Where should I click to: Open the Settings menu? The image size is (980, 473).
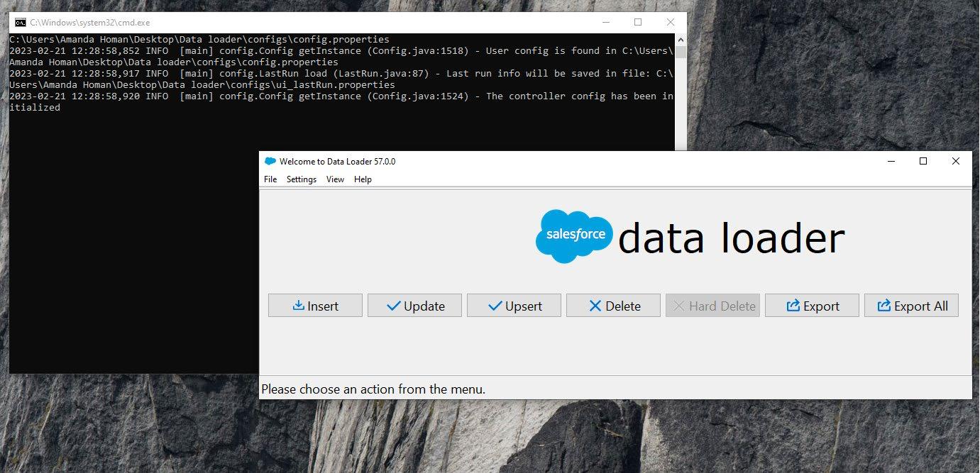[x=302, y=179]
